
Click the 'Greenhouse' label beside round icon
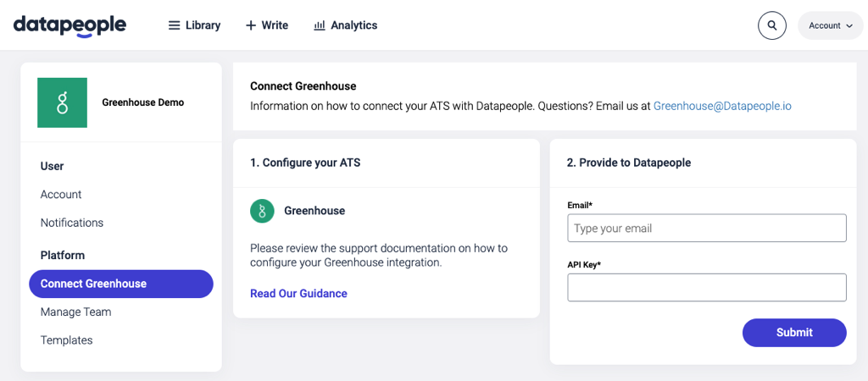(x=314, y=211)
